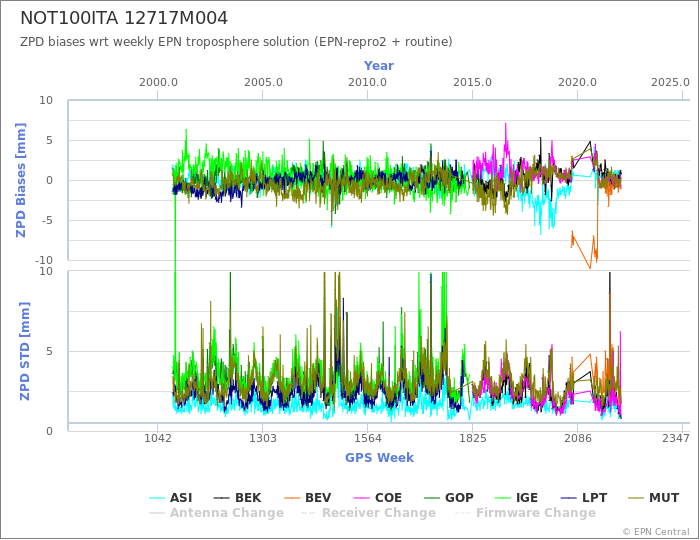
Task: Click the orange BEV legend line marker
Action: point(292,498)
